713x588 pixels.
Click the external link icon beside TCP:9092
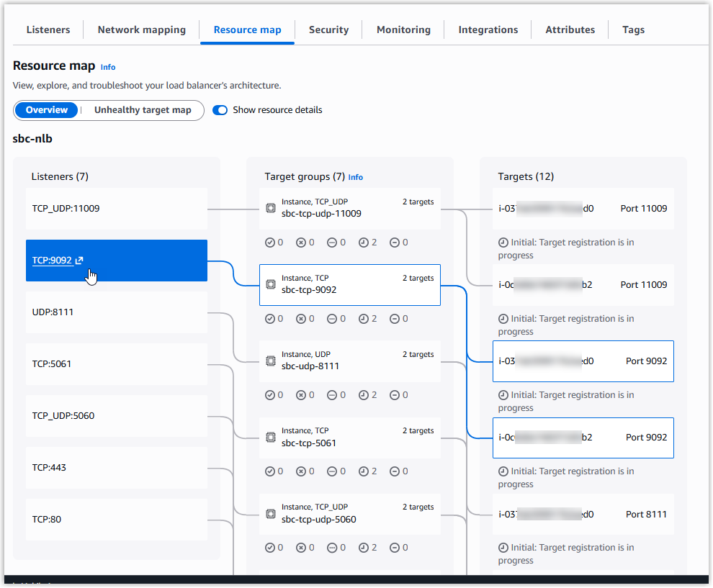coord(79,261)
